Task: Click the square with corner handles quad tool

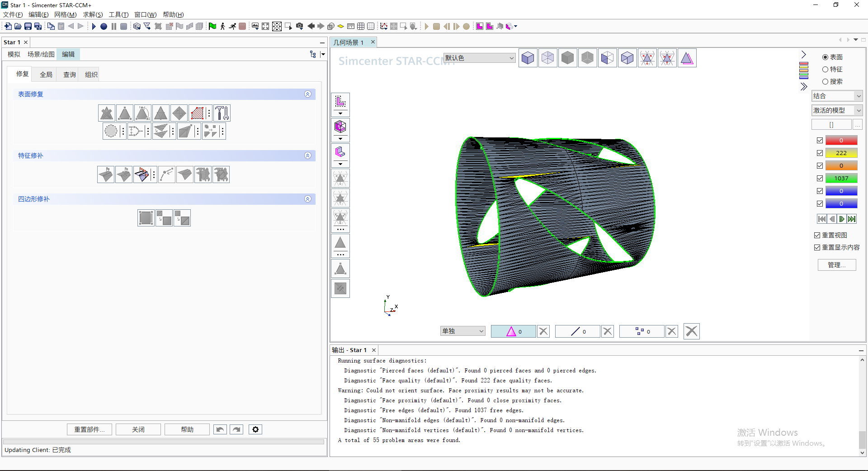Action: click(146, 218)
